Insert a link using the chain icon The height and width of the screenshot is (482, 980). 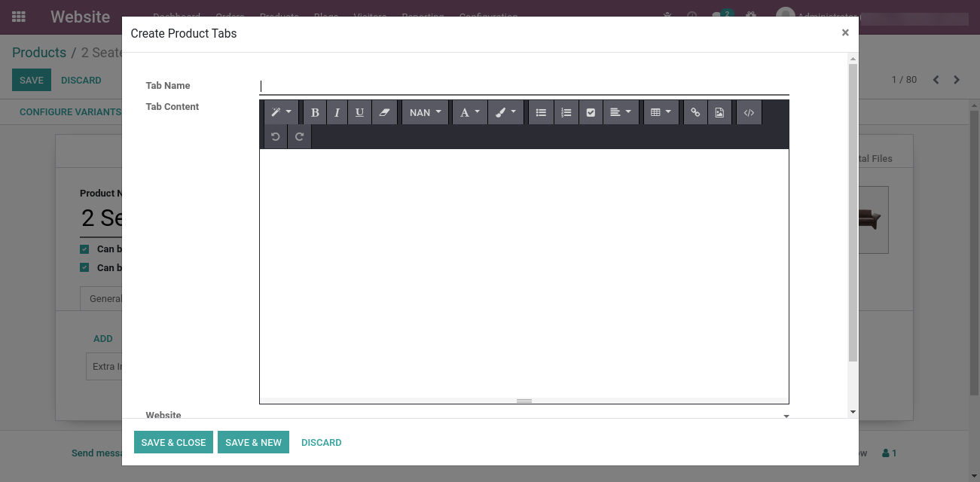695,113
